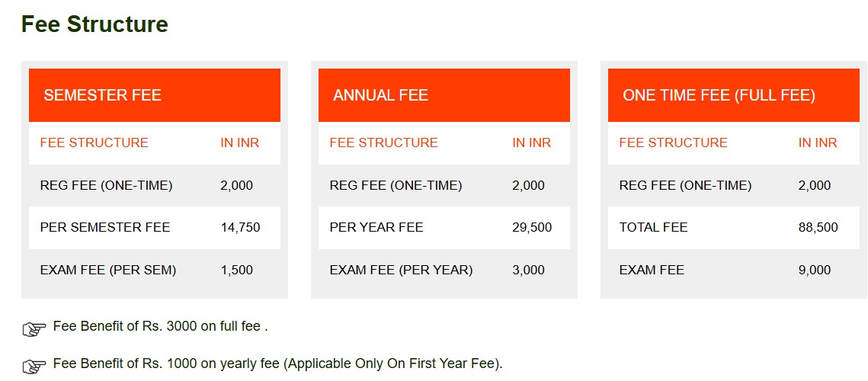This screenshot has width=868, height=381.
Task: Click the 88,500 total fee amount
Action: tap(818, 227)
